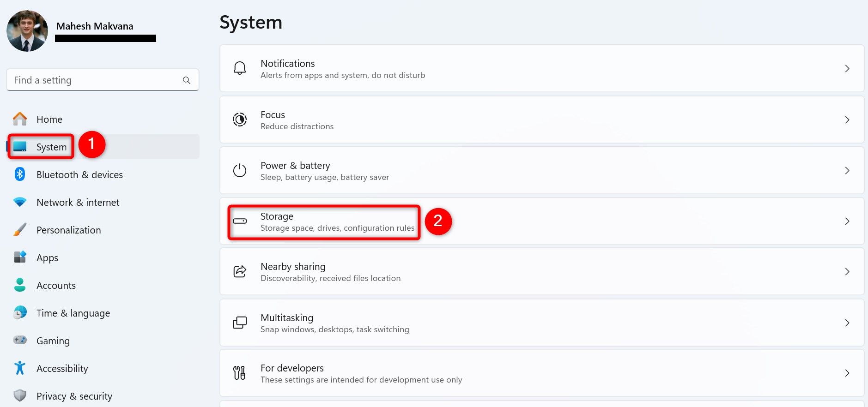The width and height of the screenshot is (868, 407).
Task: Open Focus settings
Action: 542,120
